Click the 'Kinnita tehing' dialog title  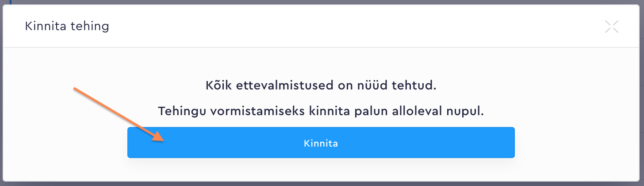point(67,26)
